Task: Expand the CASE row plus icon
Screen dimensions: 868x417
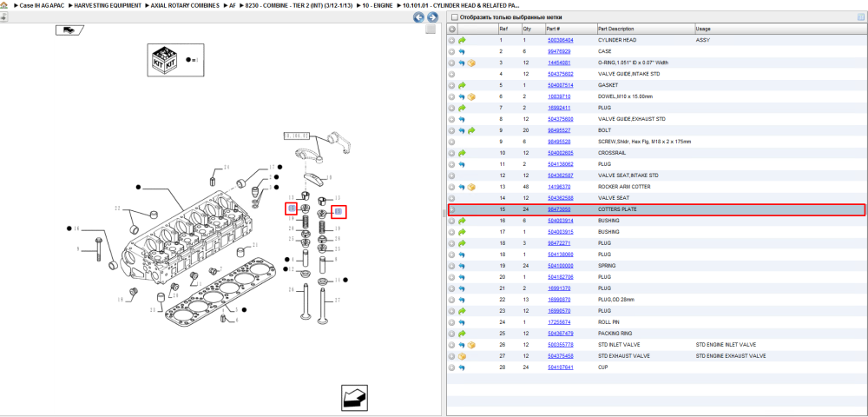Action: pos(451,51)
